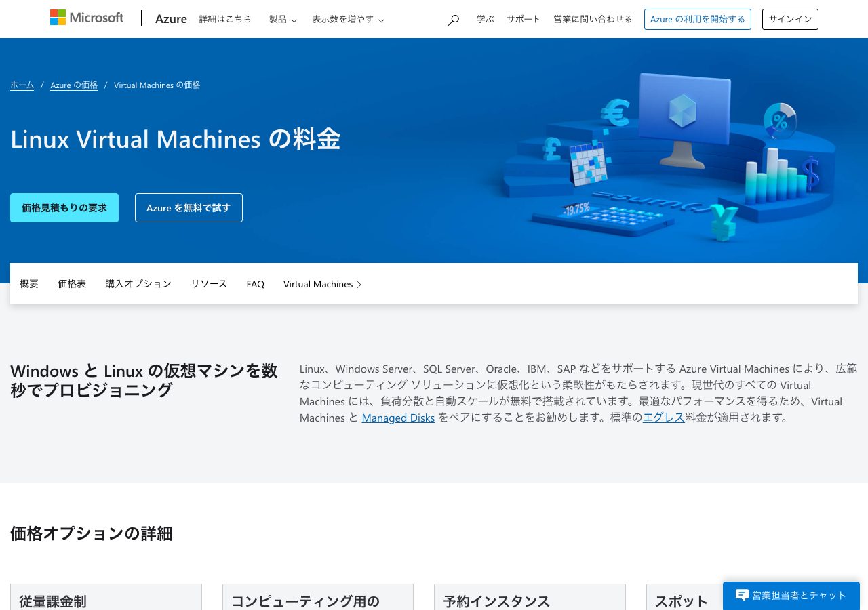Go to ホーム breadcrumb
The image size is (868, 610).
tap(22, 85)
